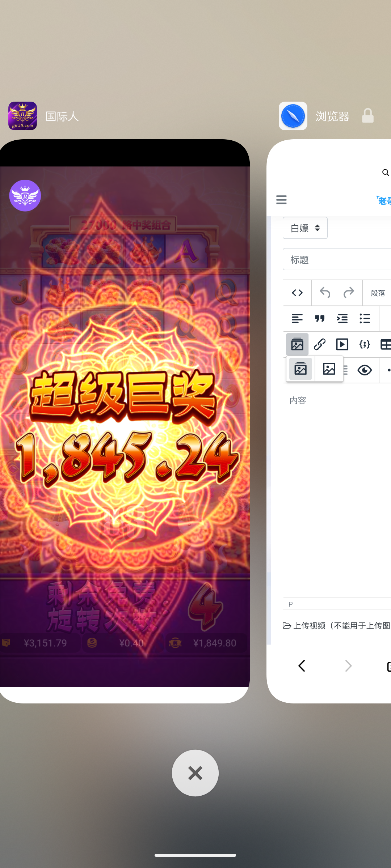The width and height of the screenshot is (391, 868).
Task: Tap the ¥1,849.80 win amount in game
Action: pos(215,643)
